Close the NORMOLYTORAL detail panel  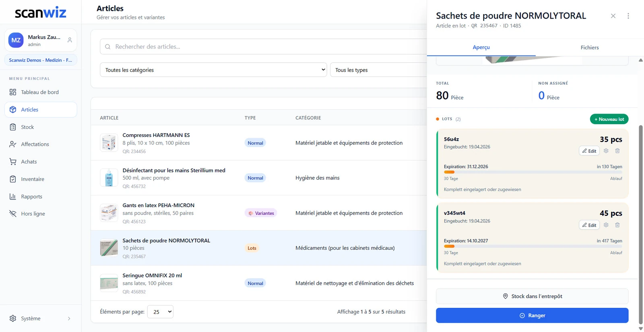click(x=613, y=16)
